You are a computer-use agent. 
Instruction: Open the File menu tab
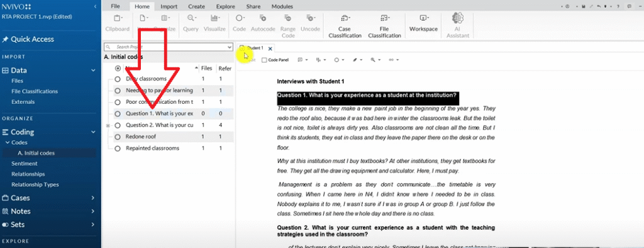coord(116,6)
